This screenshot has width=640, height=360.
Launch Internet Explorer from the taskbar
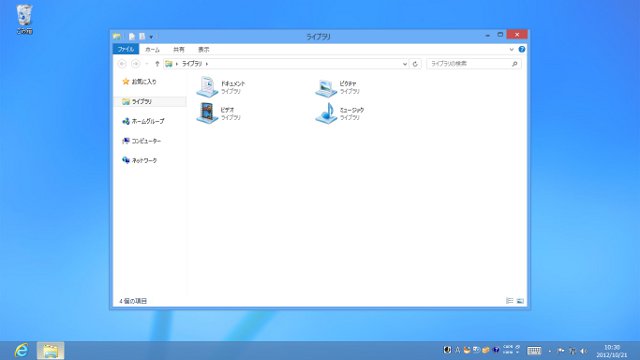click(x=21, y=351)
